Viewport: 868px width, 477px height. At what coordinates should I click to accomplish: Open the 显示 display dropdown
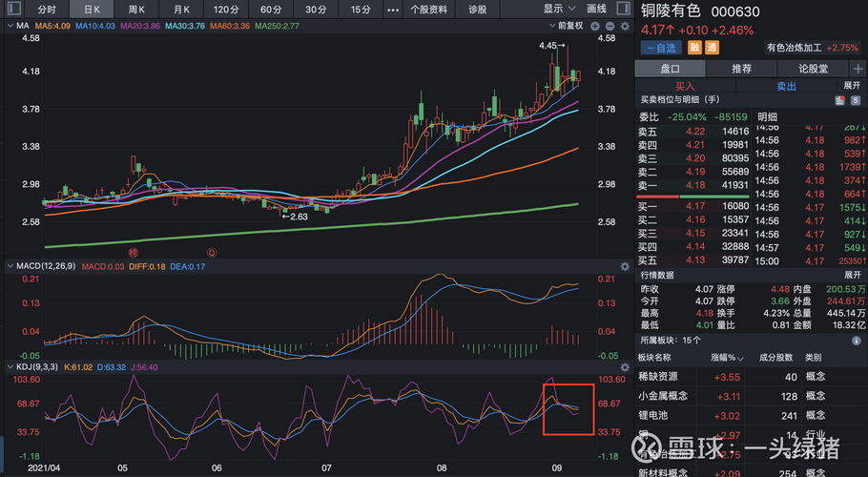point(559,9)
